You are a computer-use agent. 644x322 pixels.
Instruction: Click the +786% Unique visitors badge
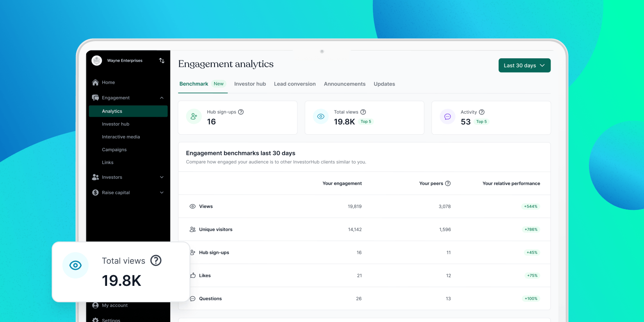[531, 230]
